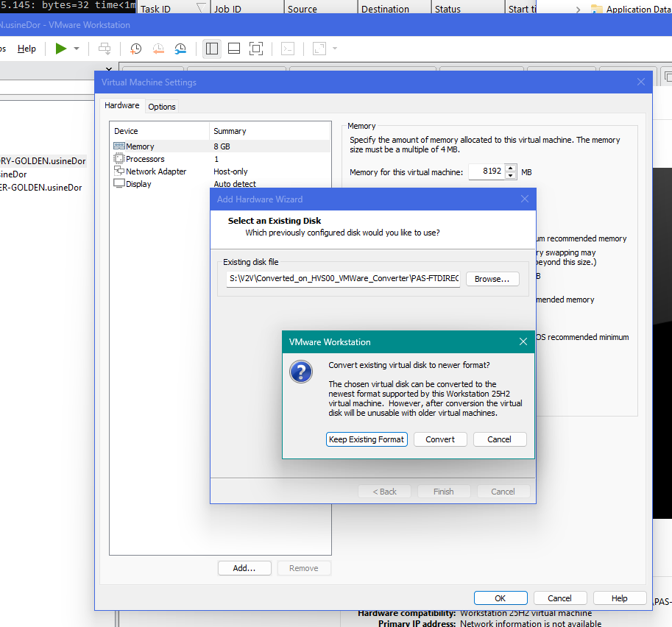Click the Display device icon
This screenshot has height=627, width=672.
[119, 183]
